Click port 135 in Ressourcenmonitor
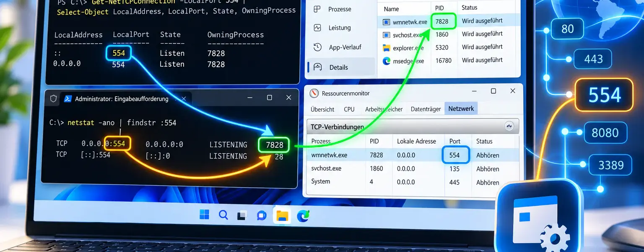The height and width of the screenshot is (252, 644). tap(454, 169)
